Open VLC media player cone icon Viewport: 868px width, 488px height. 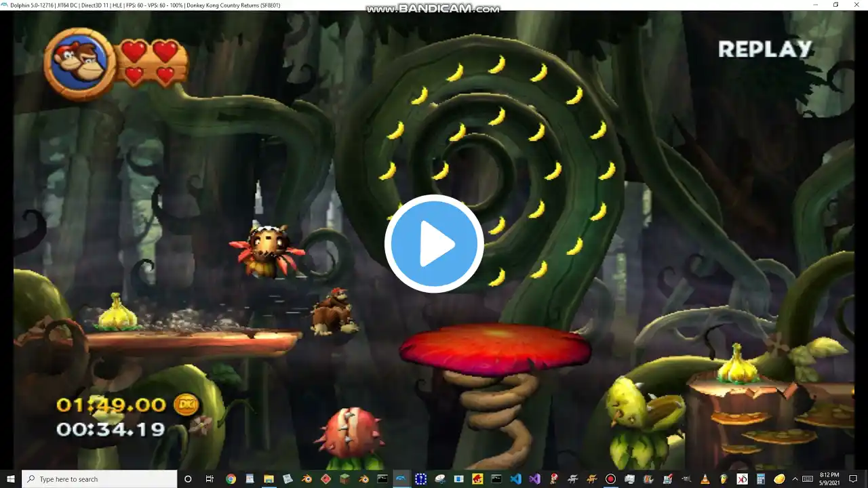(705, 479)
